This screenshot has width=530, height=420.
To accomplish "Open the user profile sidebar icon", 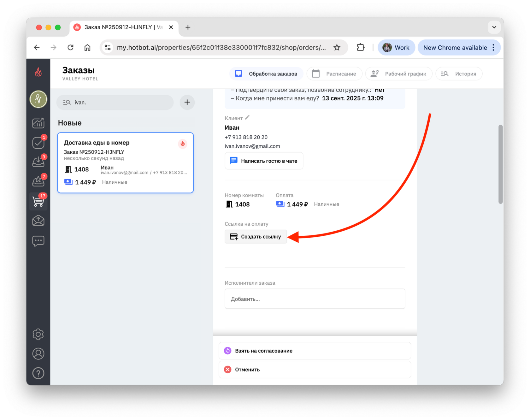I will [38, 354].
